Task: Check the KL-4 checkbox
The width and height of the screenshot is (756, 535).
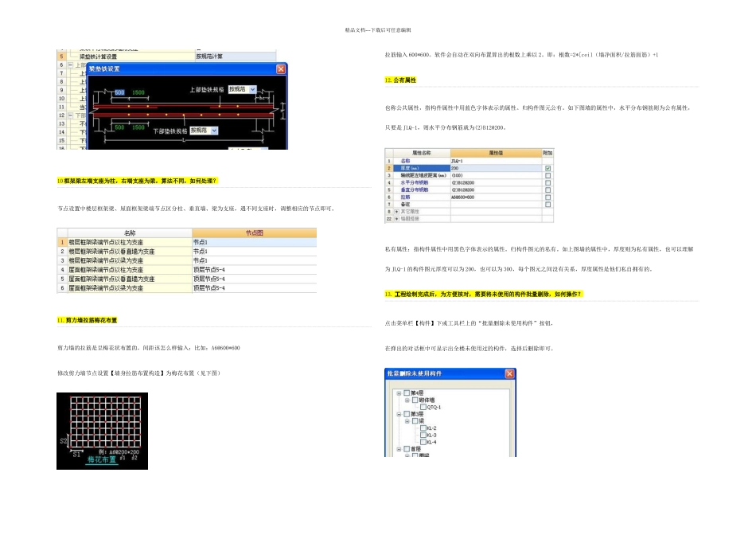Action: click(423, 442)
